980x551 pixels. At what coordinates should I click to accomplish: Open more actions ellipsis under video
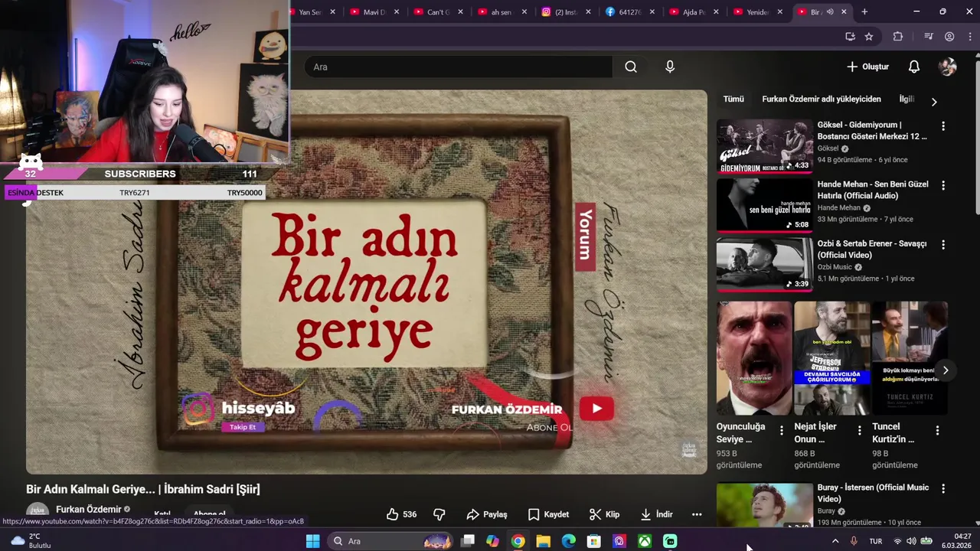coord(697,514)
